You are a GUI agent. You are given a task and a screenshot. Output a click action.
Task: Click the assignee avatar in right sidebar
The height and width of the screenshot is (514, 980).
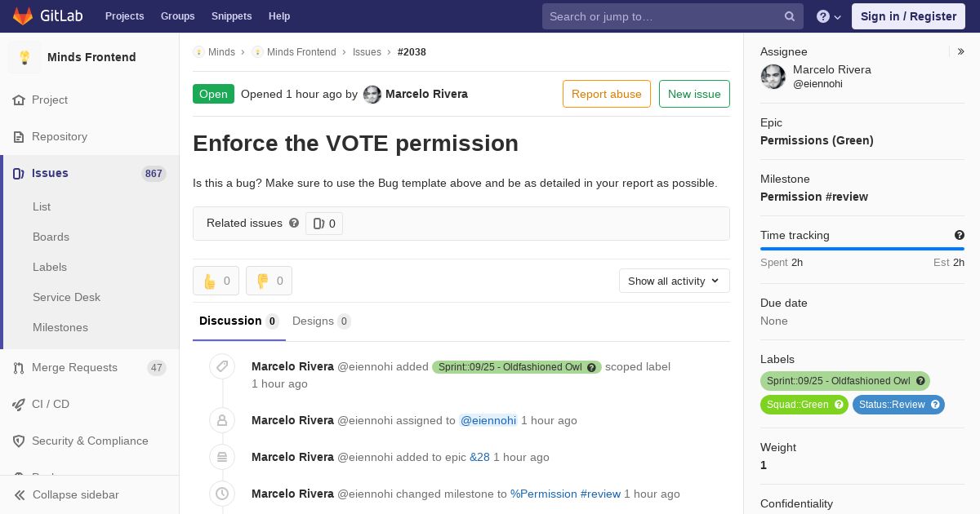click(x=773, y=77)
